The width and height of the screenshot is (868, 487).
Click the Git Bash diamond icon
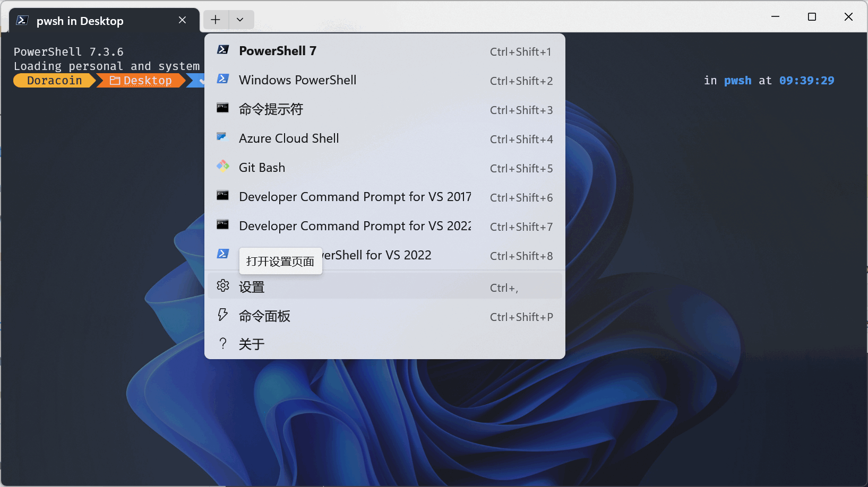(x=223, y=166)
